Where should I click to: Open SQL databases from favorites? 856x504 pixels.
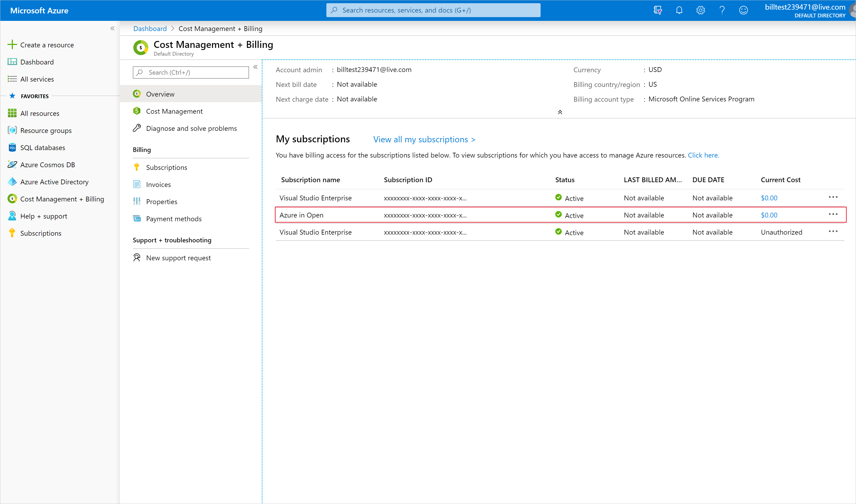(x=43, y=148)
